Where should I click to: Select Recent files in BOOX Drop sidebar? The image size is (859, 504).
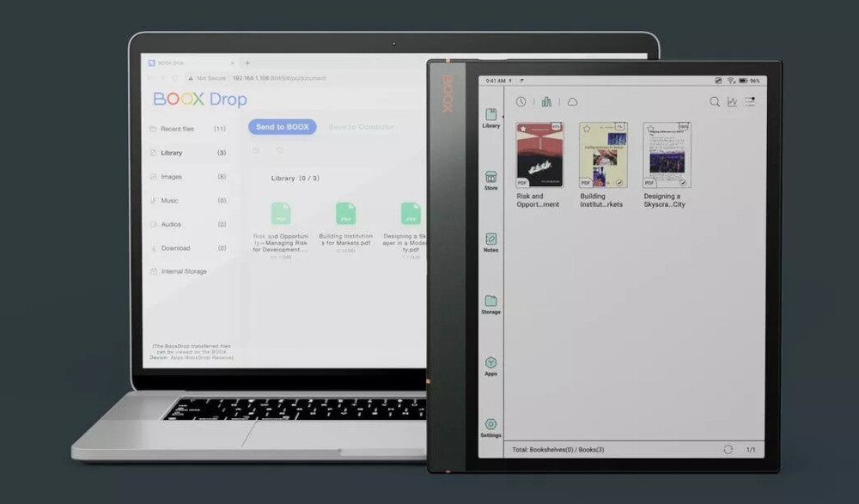[188, 129]
